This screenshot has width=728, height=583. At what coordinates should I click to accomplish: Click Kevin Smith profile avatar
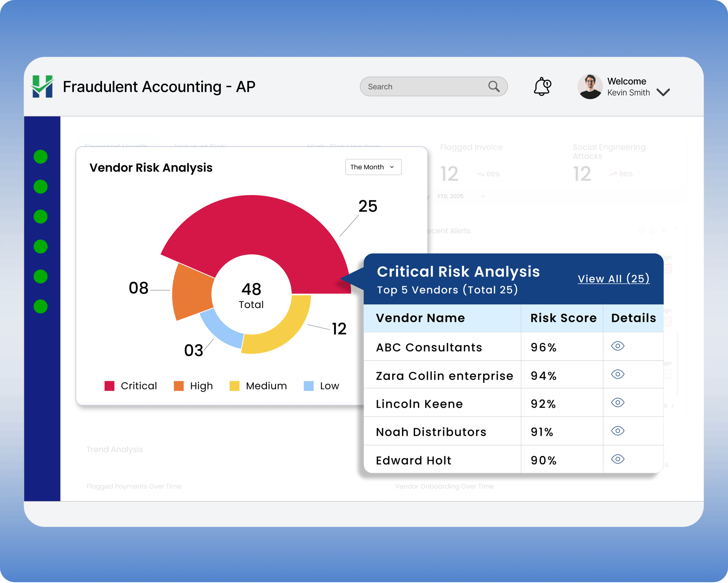[x=590, y=87]
